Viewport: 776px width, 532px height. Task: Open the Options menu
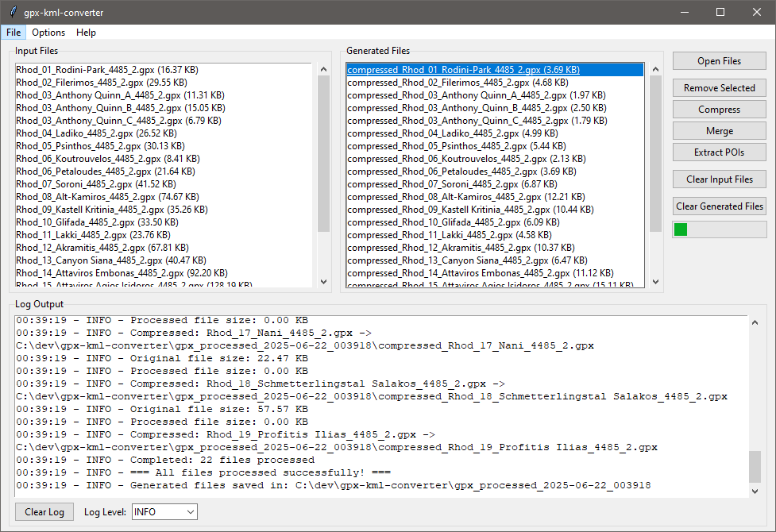tap(48, 33)
